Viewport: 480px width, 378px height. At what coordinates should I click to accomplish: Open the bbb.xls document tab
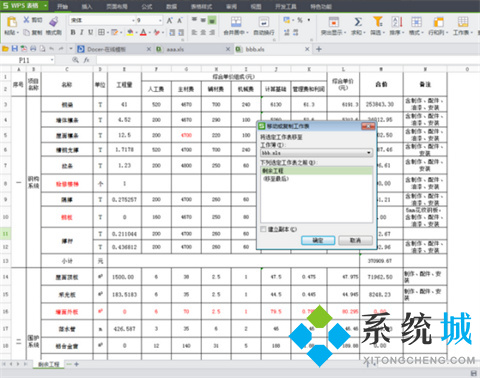(x=273, y=49)
